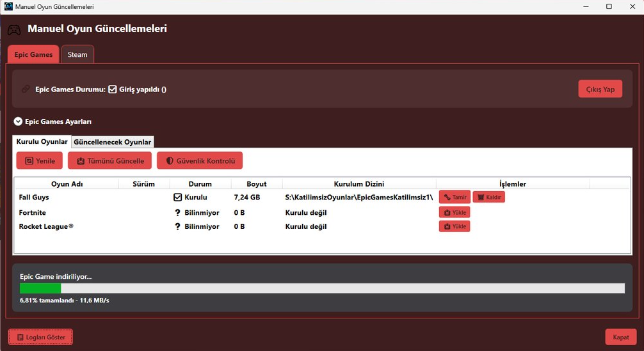This screenshot has width=644, height=351.
Task: Switch to the Steam tab
Action: click(x=77, y=54)
